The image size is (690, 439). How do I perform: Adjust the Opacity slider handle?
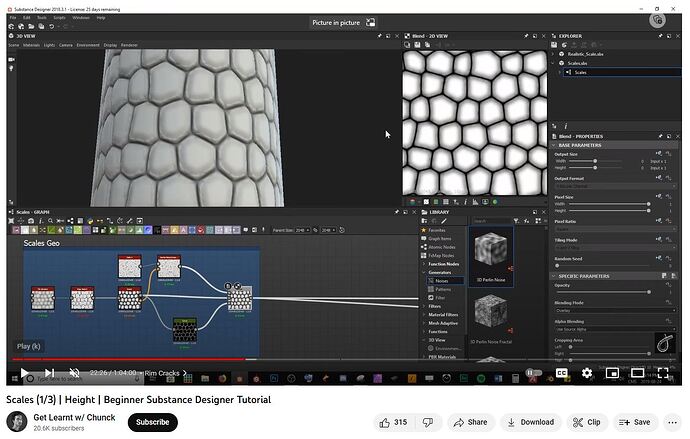coord(649,292)
